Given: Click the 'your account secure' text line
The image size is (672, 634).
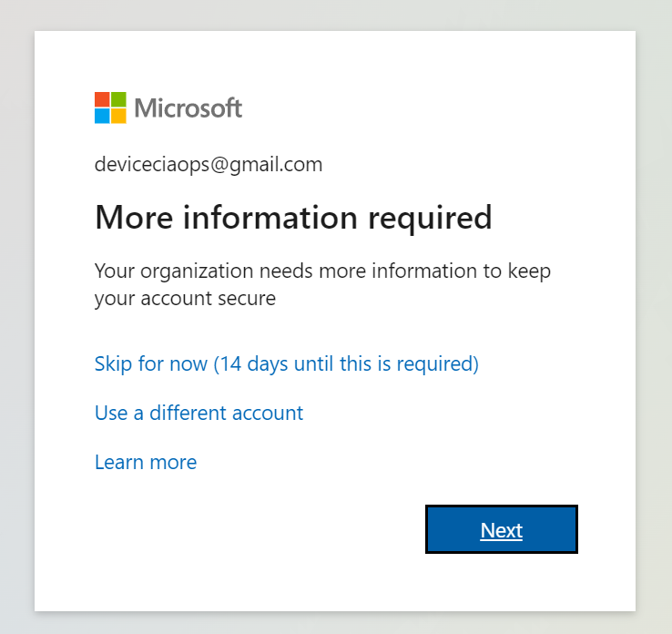Looking at the screenshot, I should pyautogui.click(x=185, y=298).
